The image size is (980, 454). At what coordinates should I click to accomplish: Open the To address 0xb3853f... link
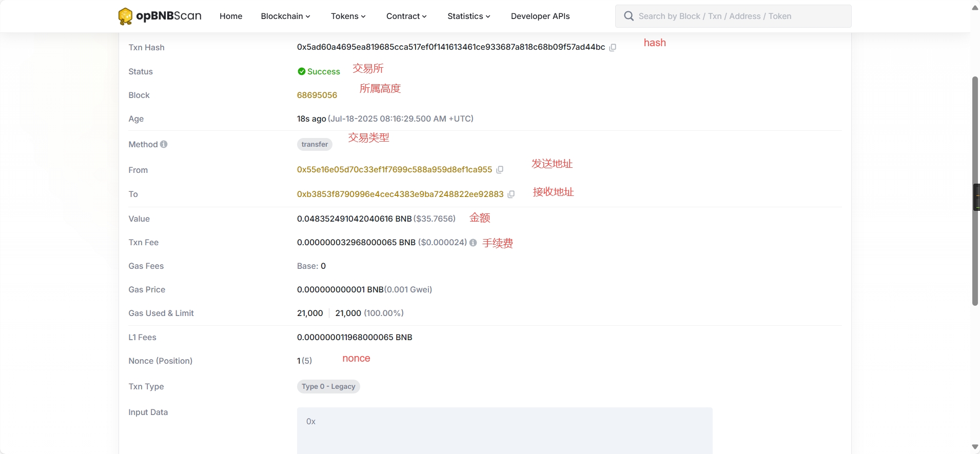[400, 194]
